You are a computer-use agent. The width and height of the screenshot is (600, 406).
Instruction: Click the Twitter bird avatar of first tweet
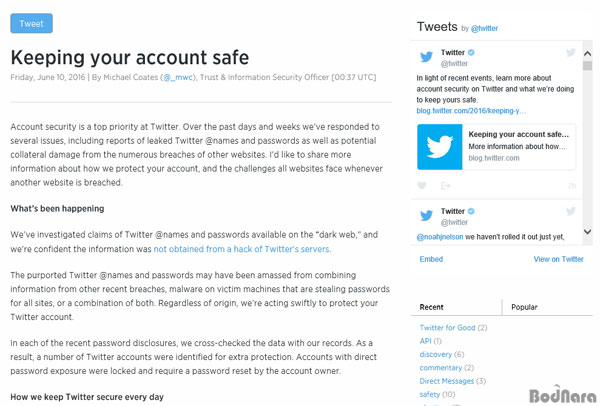click(x=426, y=57)
